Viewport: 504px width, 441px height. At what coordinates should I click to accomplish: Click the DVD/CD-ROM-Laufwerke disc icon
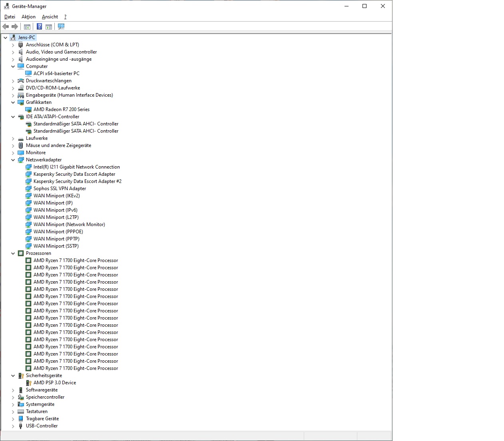(21, 88)
